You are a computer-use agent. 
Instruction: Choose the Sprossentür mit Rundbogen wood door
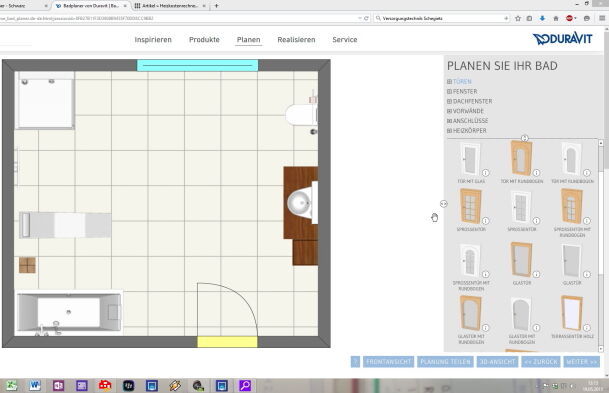[x=572, y=206]
